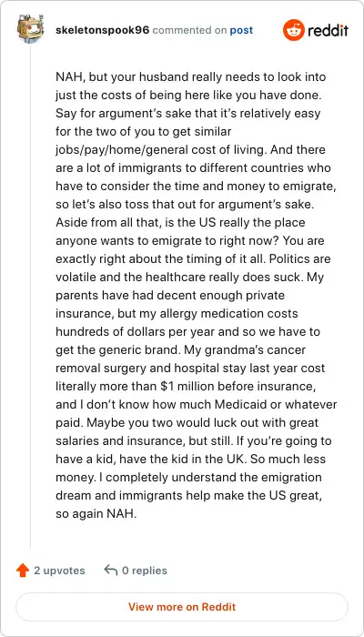
Task: Click the "View more on Reddit" button
Action: (x=182, y=607)
